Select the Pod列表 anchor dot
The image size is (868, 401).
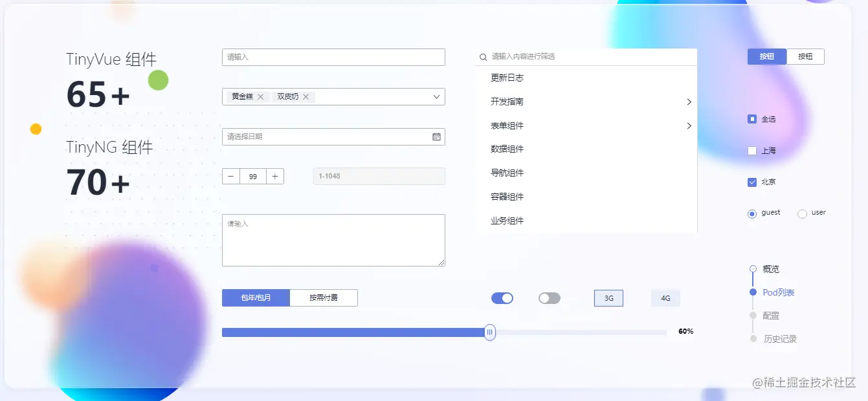[753, 292]
